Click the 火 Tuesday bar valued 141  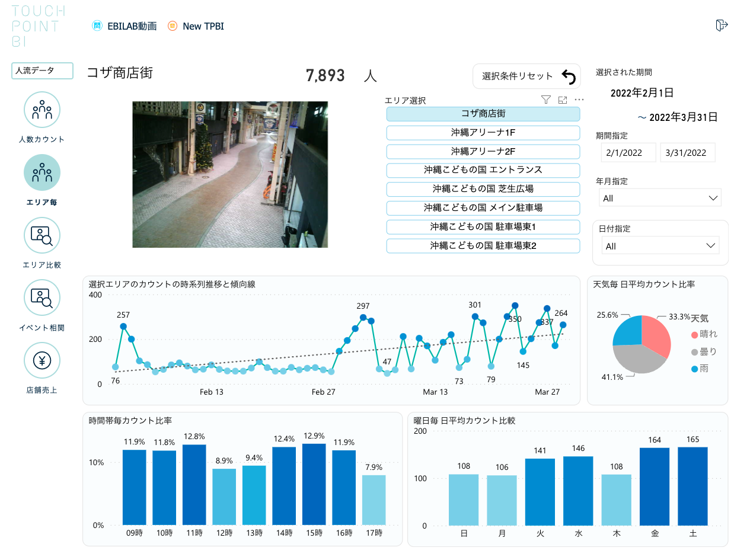pyautogui.click(x=540, y=492)
